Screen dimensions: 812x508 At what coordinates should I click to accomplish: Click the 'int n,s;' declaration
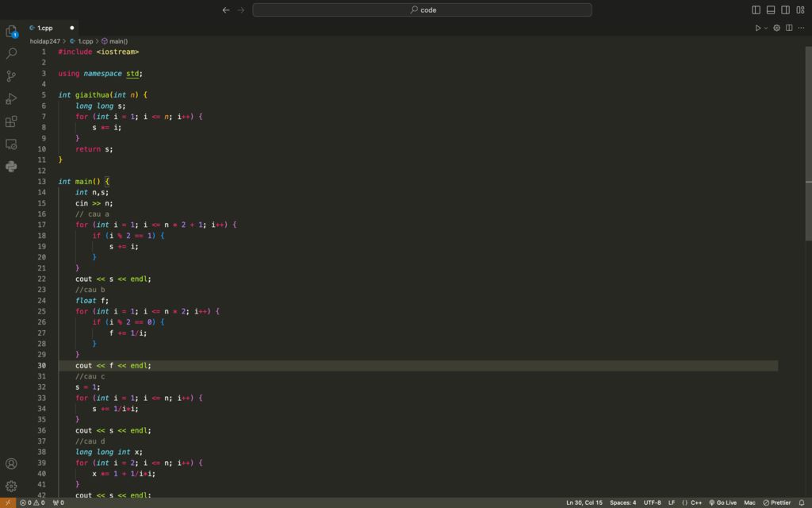[92, 192]
